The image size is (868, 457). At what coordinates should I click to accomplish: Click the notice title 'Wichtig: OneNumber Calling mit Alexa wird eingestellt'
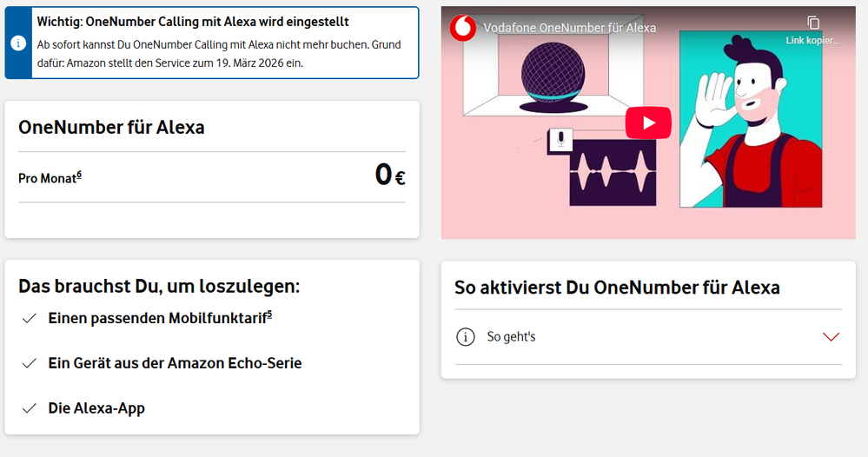coord(193,22)
